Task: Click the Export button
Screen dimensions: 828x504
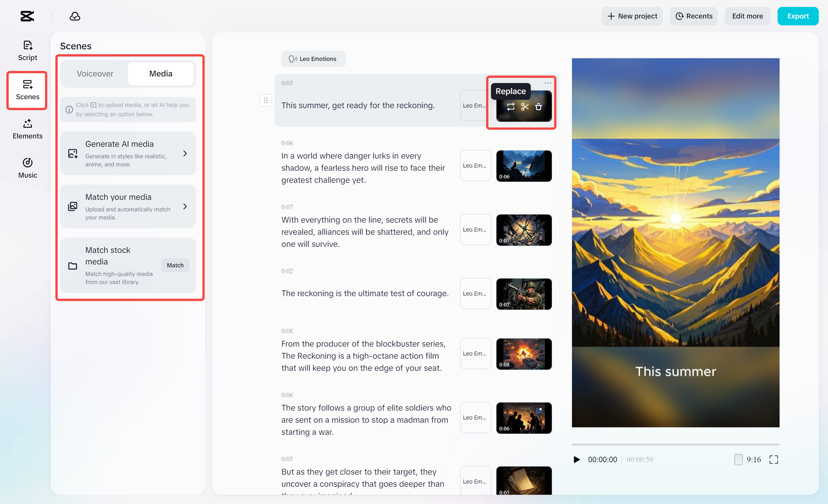Action: click(x=797, y=16)
